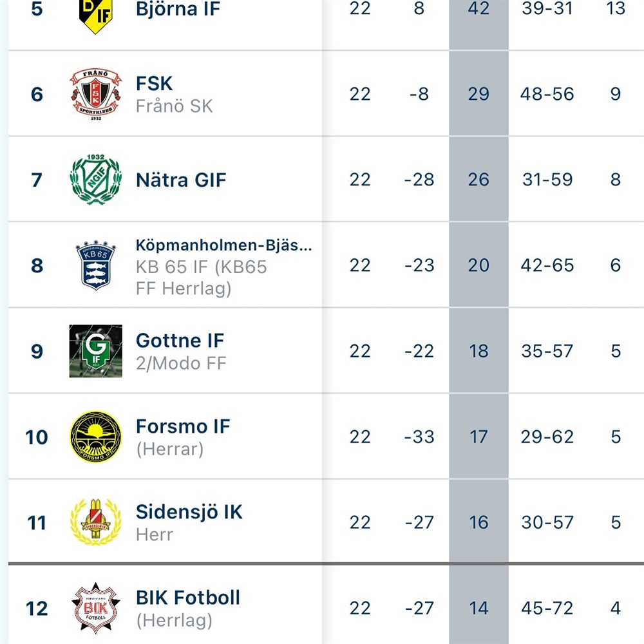Screen dimensions: 644x644
Task: Open Nätra GIF team name link
Action: 181,180
